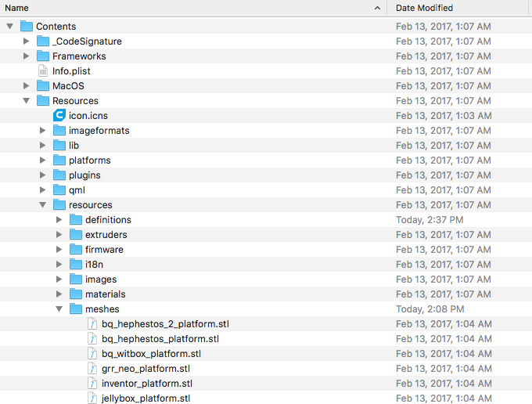The image size is (532, 404).
Task: Select the bq_witbox_platform.stl file name
Action: click(x=151, y=354)
